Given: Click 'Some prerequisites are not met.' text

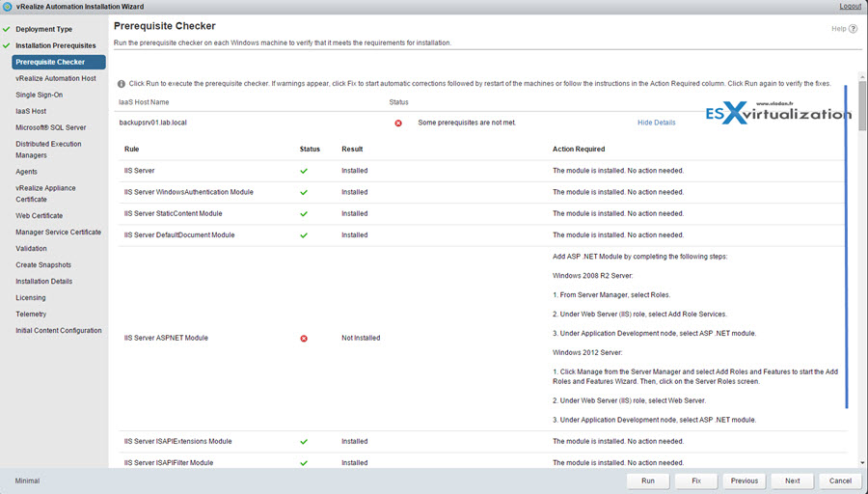Looking at the screenshot, I should (x=467, y=123).
